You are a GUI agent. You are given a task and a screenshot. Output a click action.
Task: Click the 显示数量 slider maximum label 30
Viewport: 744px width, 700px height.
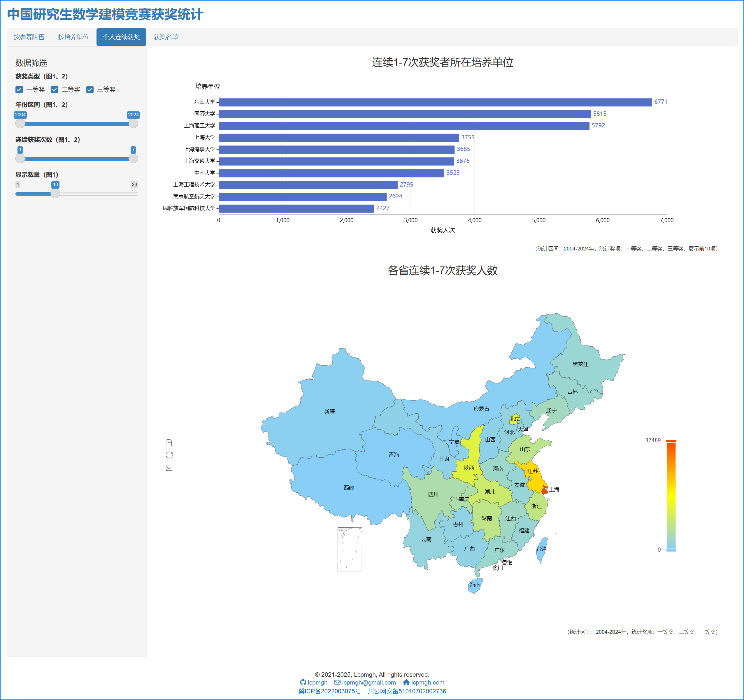click(134, 185)
